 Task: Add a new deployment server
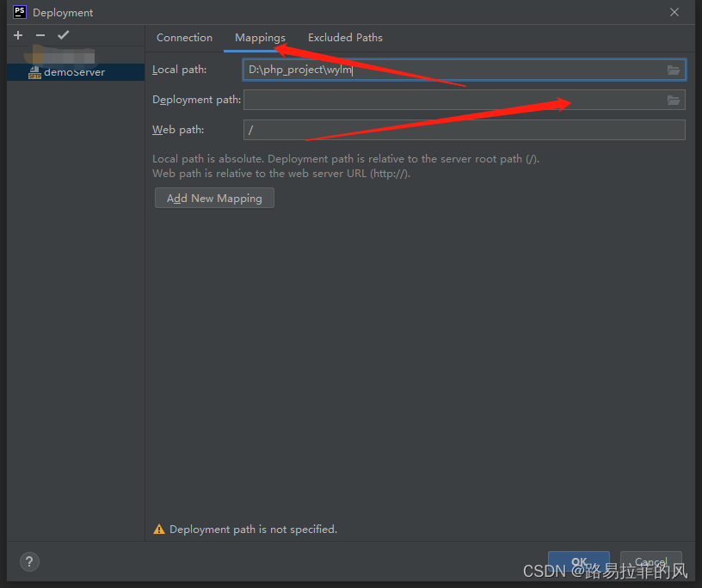18,35
